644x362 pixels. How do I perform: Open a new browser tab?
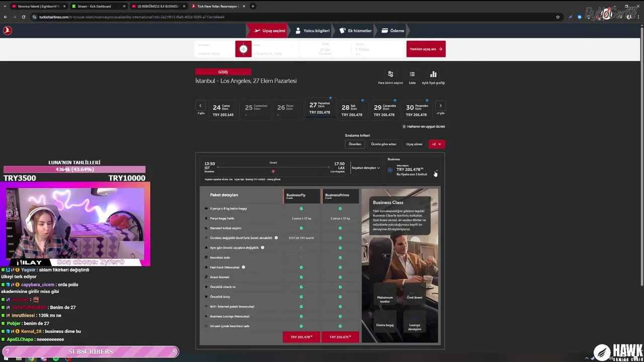(253, 6)
